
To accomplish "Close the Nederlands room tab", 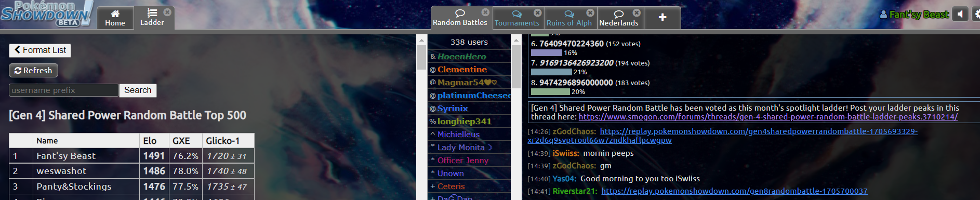I will (637, 12).
